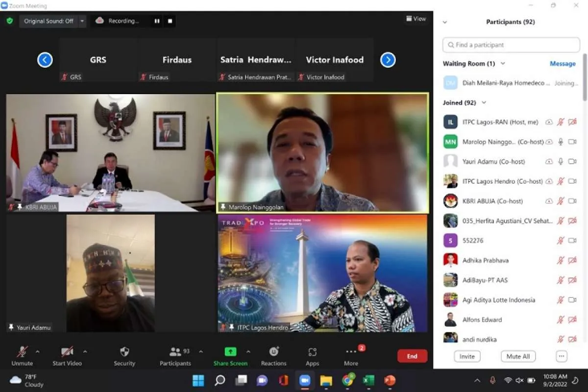The width and height of the screenshot is (588, 392).
Task: Mute Yauri Adamu's microphone in participants list
Action: pos(561,161)
